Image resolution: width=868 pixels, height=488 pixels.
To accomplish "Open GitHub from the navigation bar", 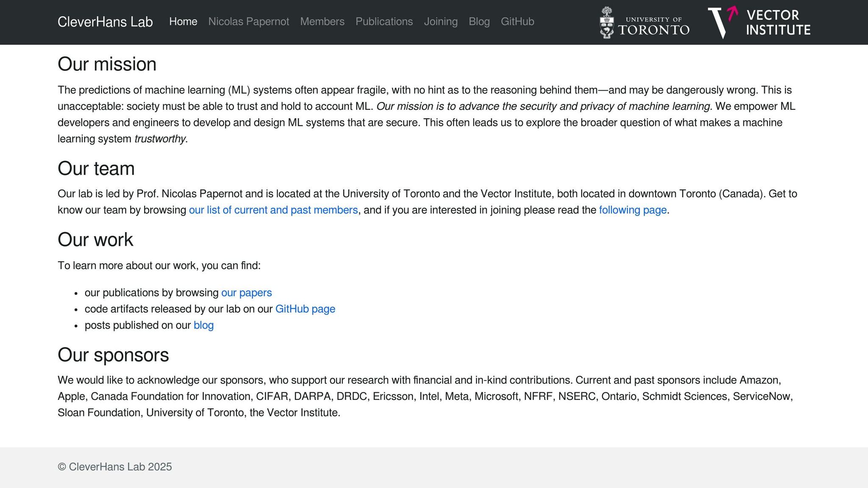I will (x=517, y=22).
